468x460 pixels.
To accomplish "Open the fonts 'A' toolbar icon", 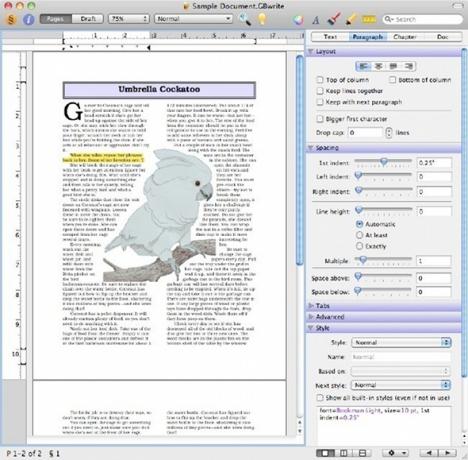I will (316, 20).
